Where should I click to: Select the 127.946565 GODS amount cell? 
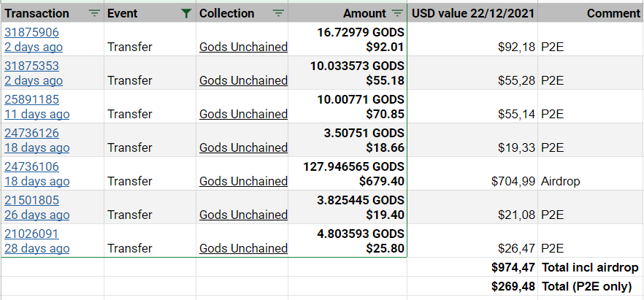click(x=348, y=174)
